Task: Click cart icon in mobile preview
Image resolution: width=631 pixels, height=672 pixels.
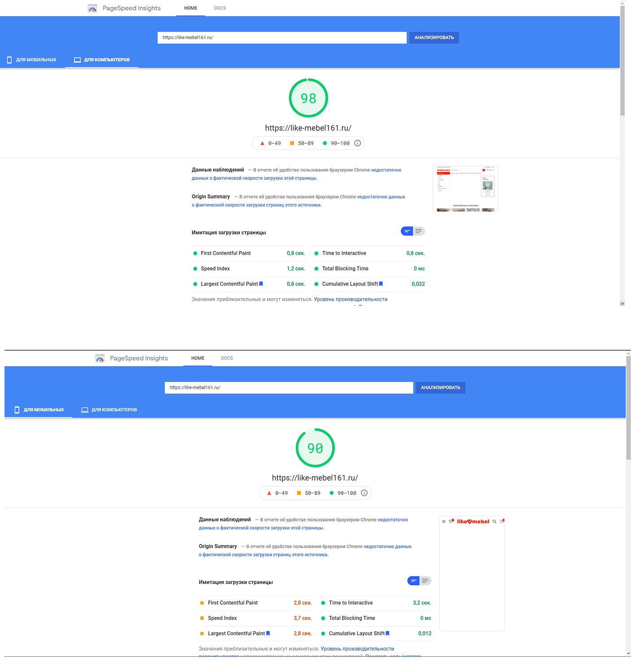Action: 502,521
